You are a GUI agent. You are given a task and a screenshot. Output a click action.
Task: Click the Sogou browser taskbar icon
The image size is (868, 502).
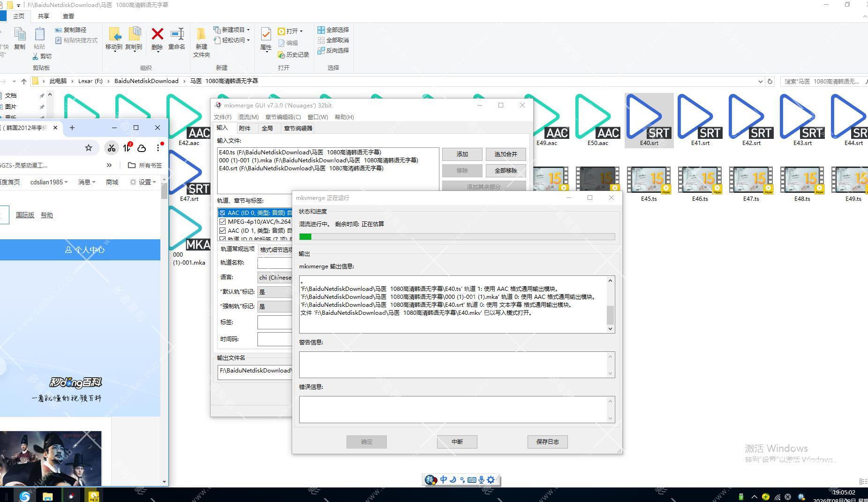(24, 496)
